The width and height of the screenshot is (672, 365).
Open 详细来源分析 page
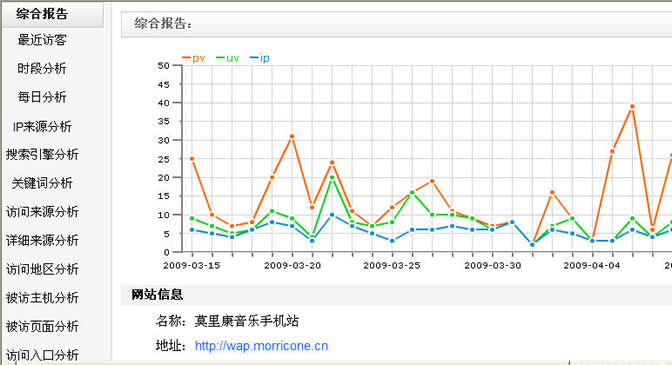tap(42, 240)
